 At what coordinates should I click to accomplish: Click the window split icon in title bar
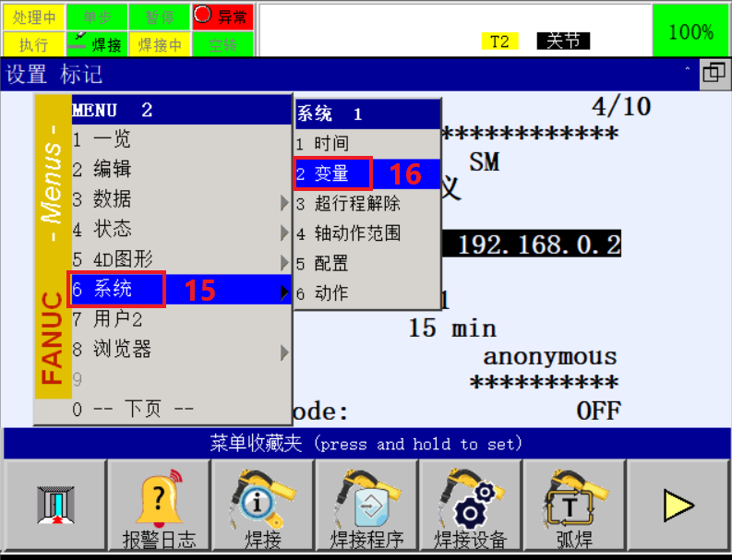tap(714, 74)
